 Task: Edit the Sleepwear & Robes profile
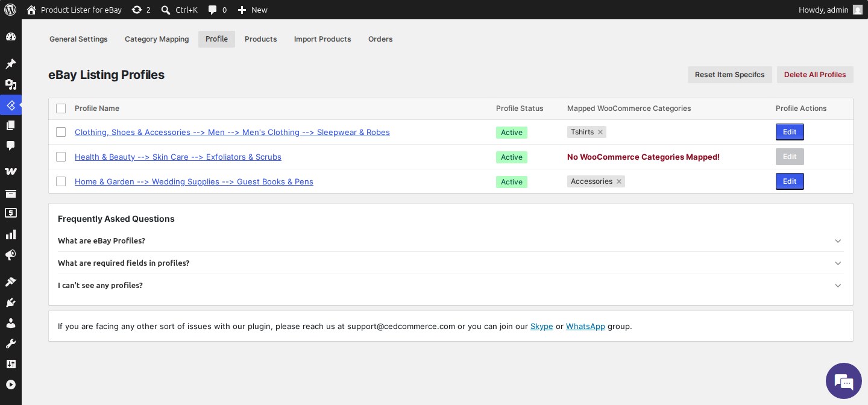click(790, 132)
